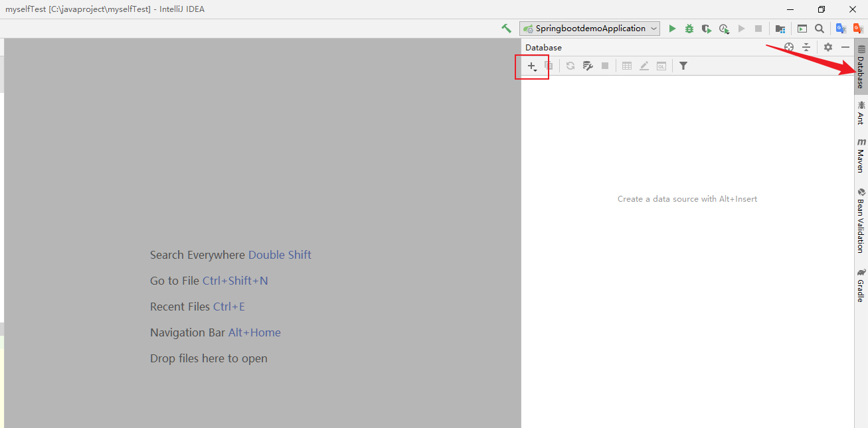Viewport: 868px width, 428px height.
Task: Collapse all in the Database panel header
Action: pyautogui.click(x=806, y=47)
